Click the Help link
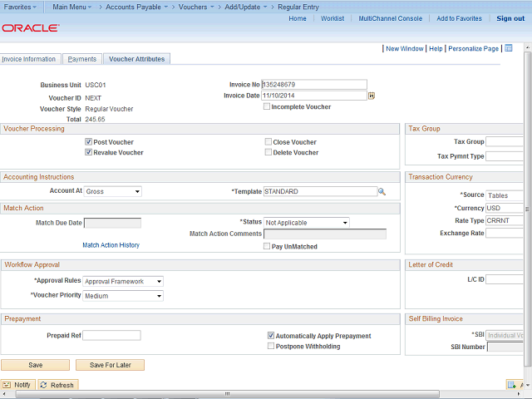The image size is (532, 399). [436, 48]
